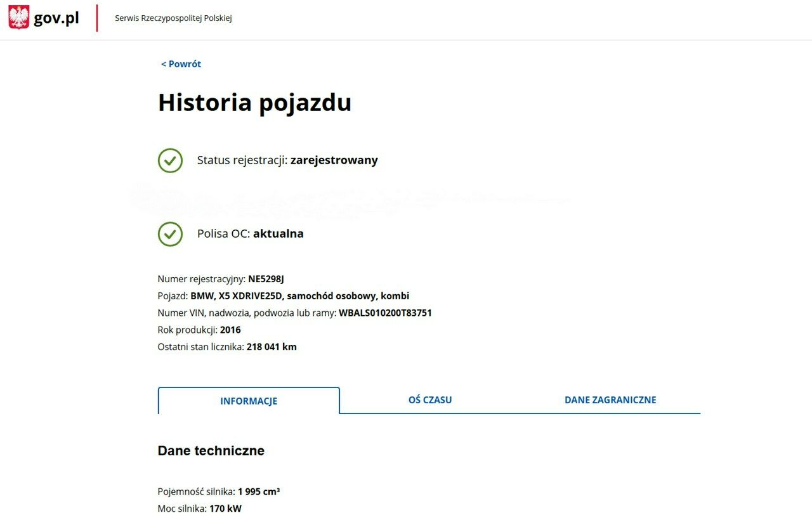Switch to the OŚ CZASU tab
The image size is (812, 513).
430,400
